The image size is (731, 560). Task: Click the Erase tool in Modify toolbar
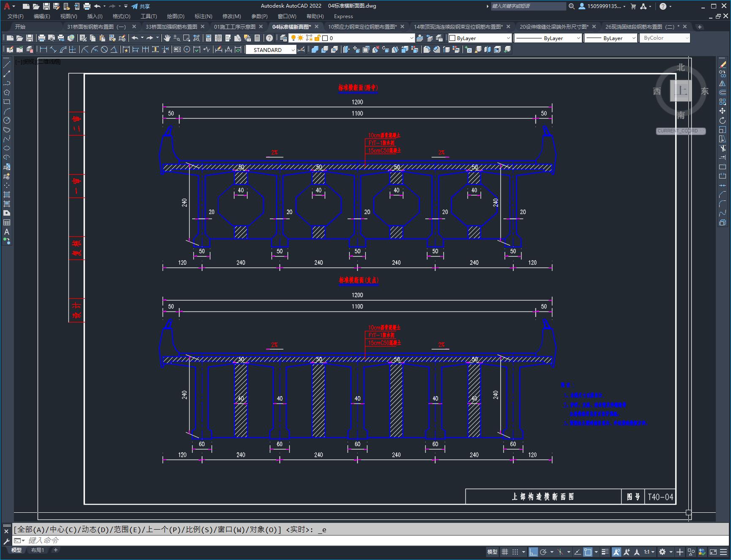click(723, 65)
